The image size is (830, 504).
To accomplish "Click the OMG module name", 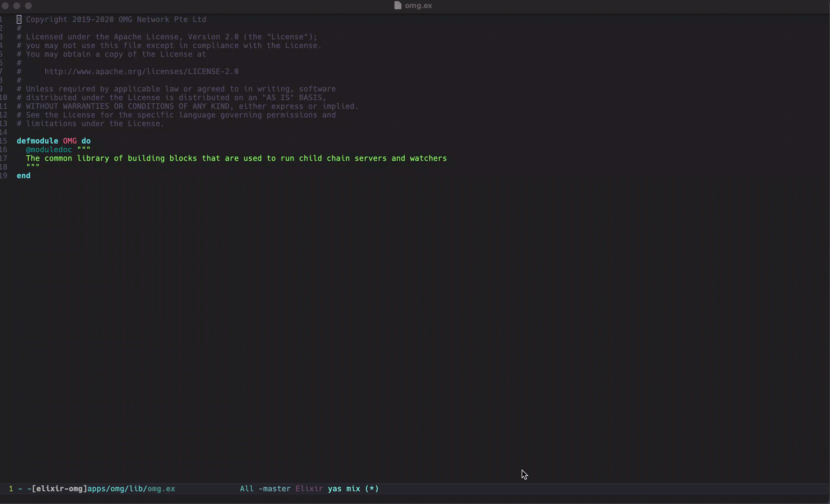I will [70, 141].
